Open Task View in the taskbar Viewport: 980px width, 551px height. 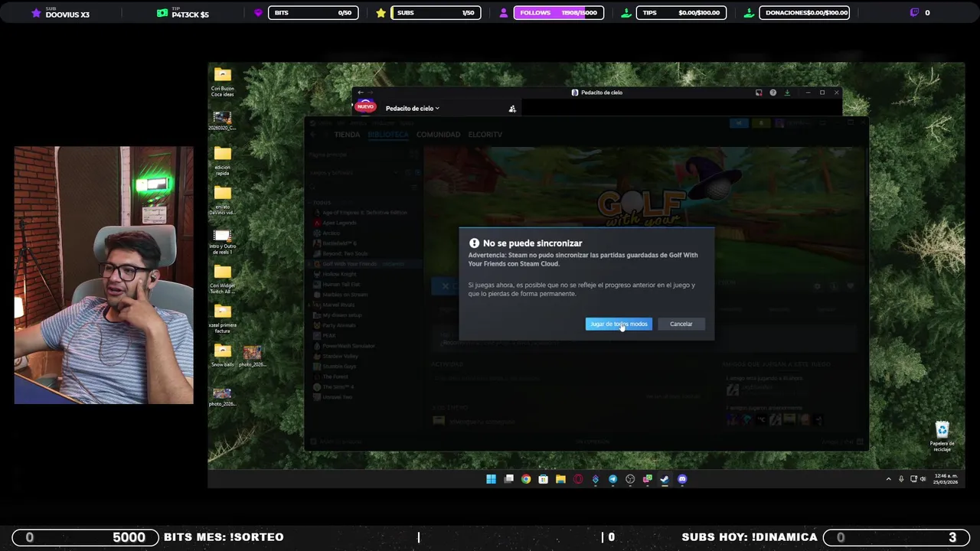click(508, 479)
